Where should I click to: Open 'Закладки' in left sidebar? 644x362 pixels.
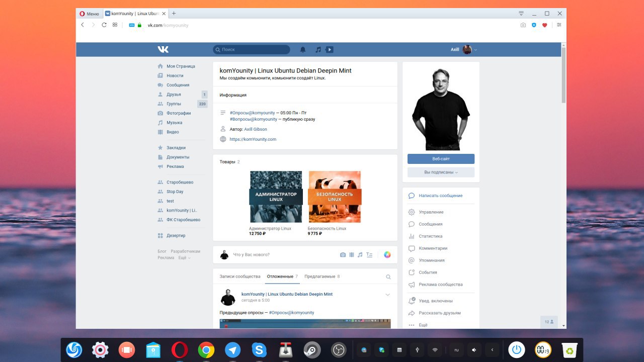tap(176, 148)
